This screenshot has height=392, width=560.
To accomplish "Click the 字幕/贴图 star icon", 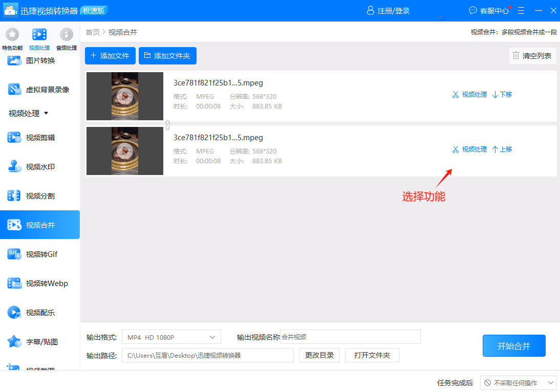I will pyautogui.click(x=14, y=341).
